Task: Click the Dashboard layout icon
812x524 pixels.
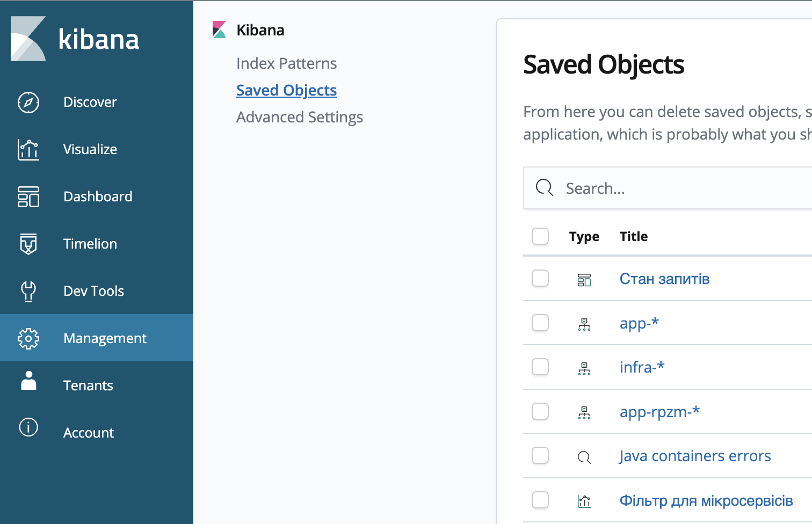Action: click(x=28, y=196)
